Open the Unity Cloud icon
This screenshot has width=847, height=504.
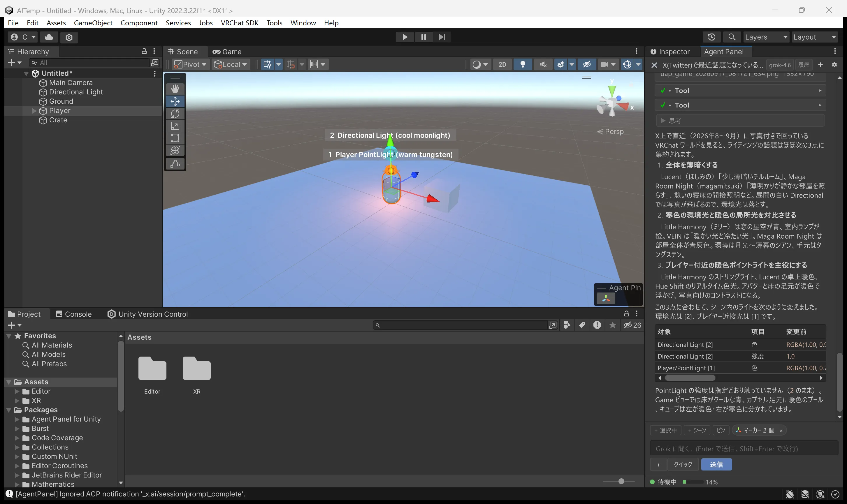(x=49, y=37)
